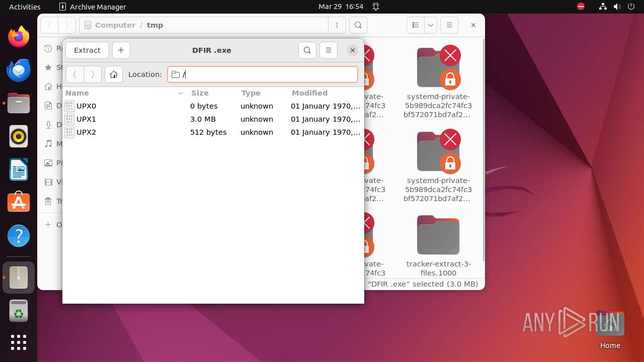Click the 512 bytes size cell

(x=208, y=132)
